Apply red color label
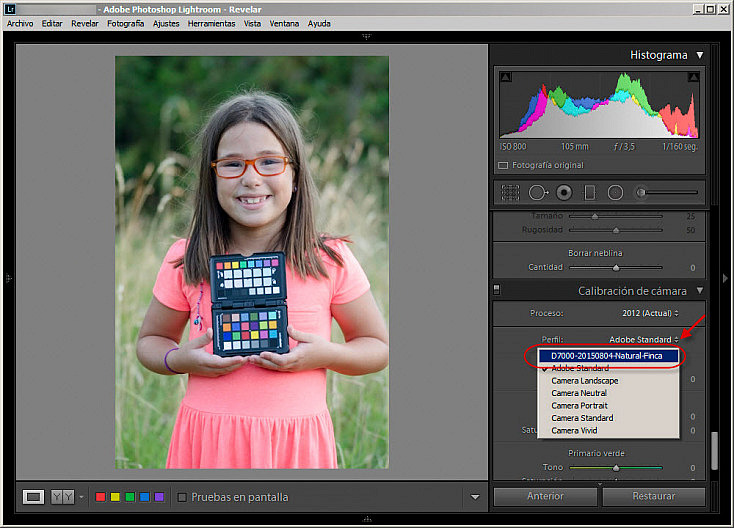The height and width of the screenshot is (528, 734). click(x=100, y=497)
